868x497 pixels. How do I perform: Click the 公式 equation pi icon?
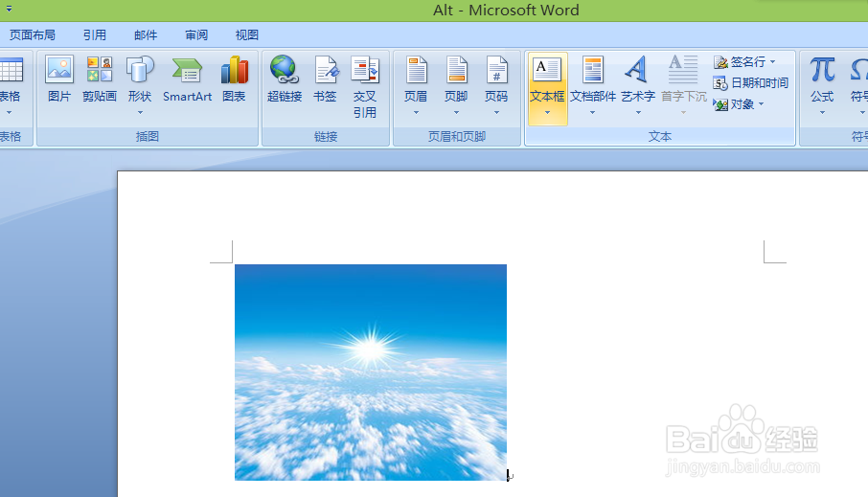tap(822, 70)
